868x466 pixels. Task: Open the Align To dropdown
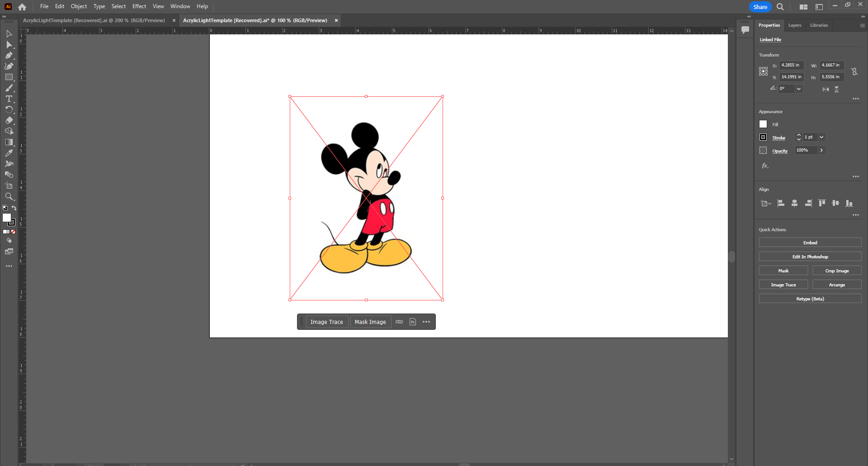[x=766, y=203]
